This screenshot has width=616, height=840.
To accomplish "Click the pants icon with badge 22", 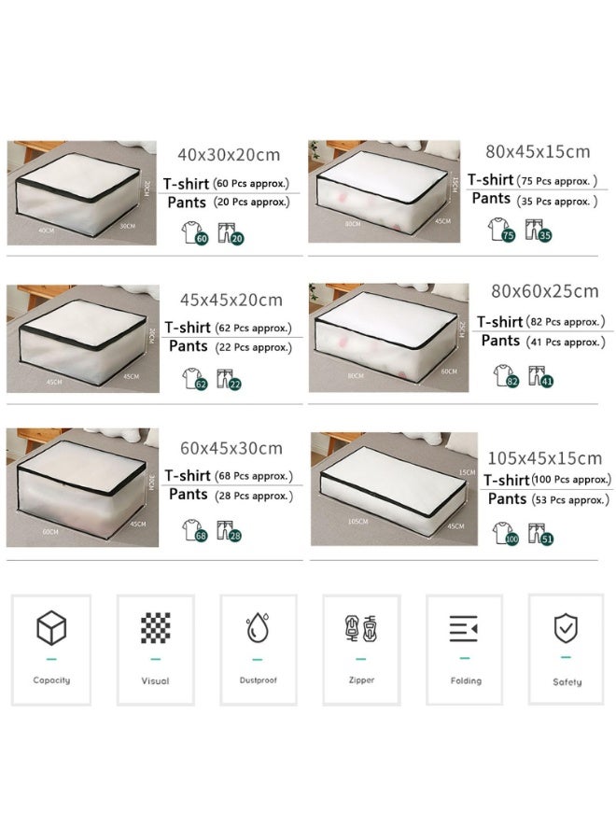I will tap(229, 379).
